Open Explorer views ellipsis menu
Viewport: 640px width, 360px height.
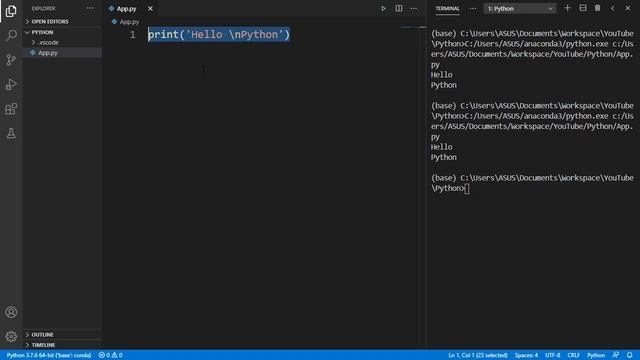pos(90,8)
